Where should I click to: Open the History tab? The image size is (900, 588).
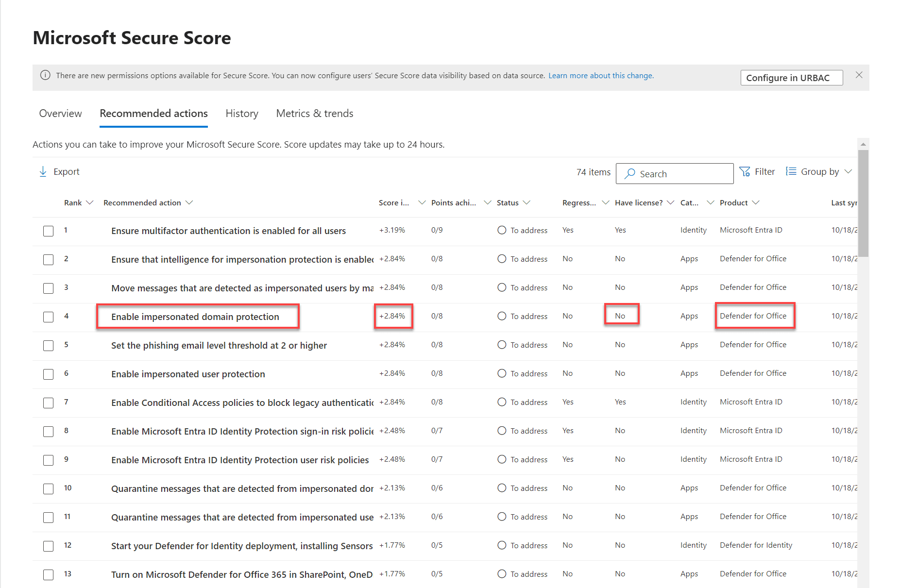point(242,113)
